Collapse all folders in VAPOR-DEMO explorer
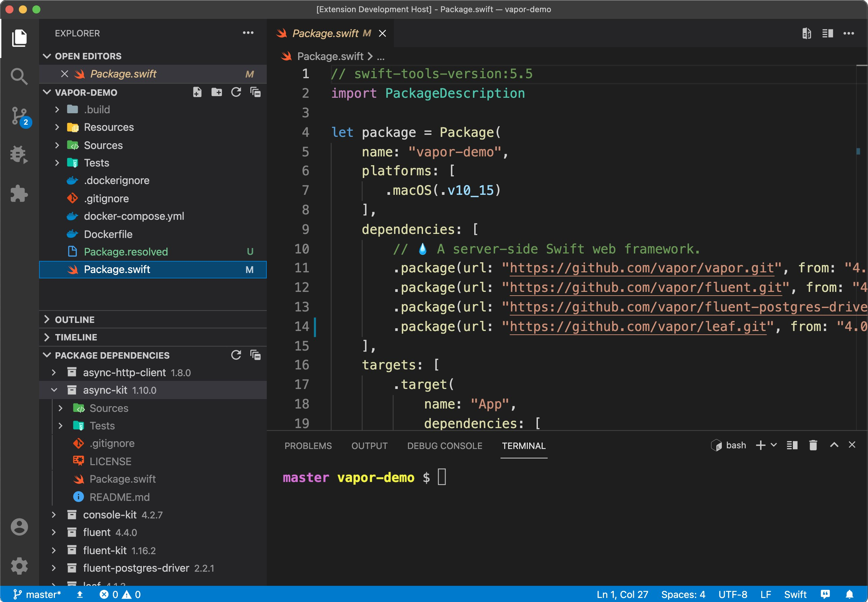 [x=256, y=92]
